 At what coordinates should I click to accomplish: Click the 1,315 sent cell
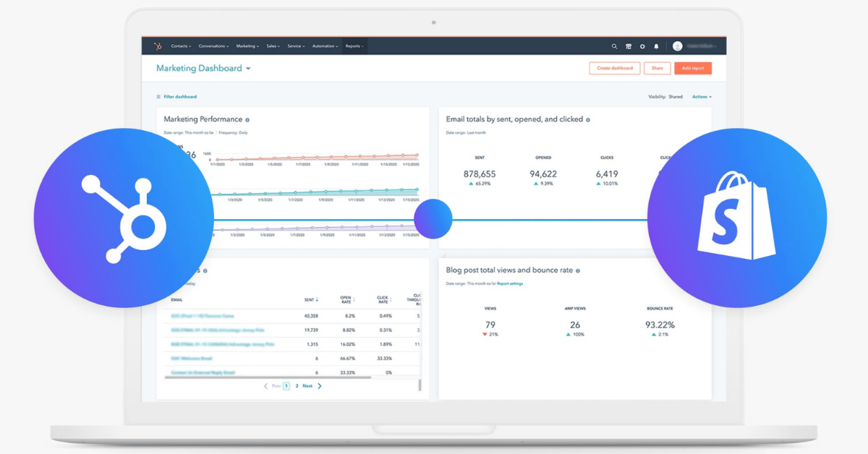312,344
